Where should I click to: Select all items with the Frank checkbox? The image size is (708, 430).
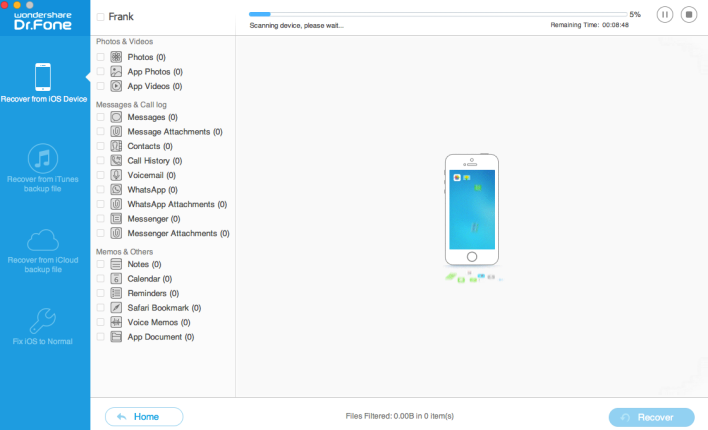(x=100, y=17)
